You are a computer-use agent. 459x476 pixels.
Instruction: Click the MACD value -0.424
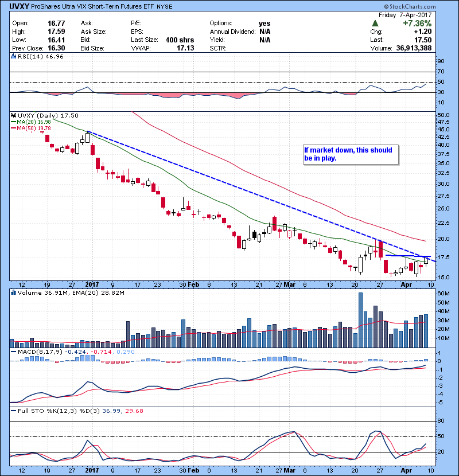pyautogui.click(x=76, y=352)
